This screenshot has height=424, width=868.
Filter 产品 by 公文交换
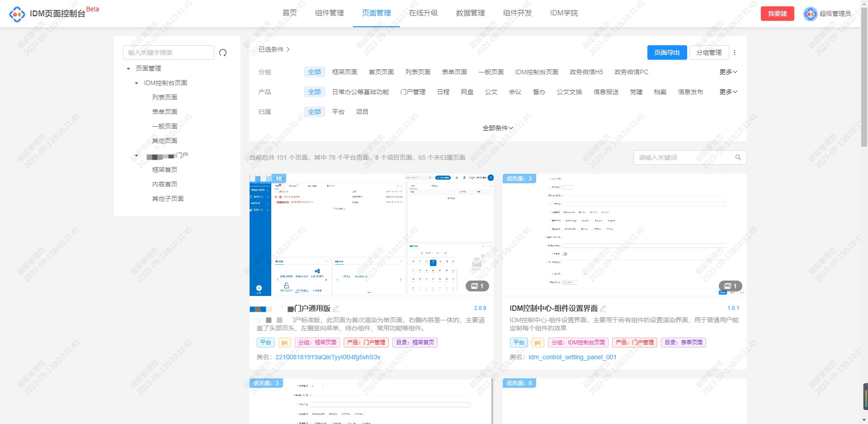pos(569,92)
